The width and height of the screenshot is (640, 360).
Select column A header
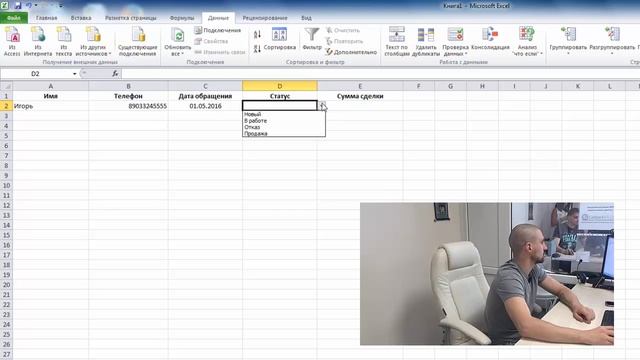(x=51, y=86)
